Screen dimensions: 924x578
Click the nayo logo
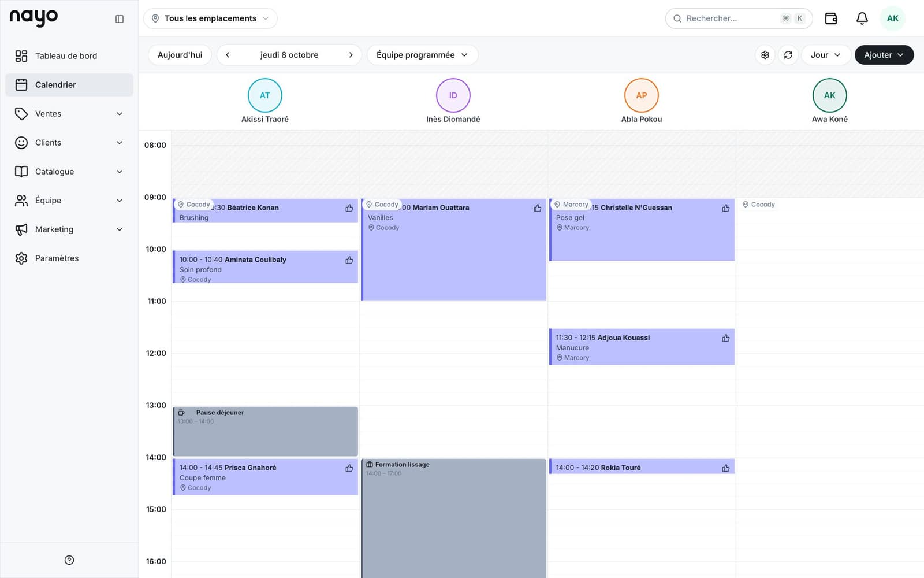coord(33,17)
